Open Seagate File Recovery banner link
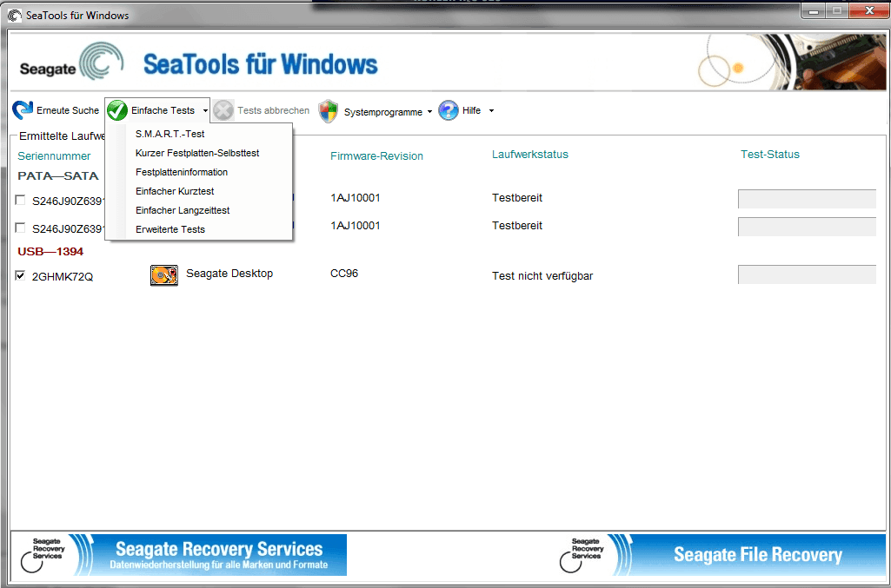Viewport: 891px width, 588px height. tap(721, 554)
